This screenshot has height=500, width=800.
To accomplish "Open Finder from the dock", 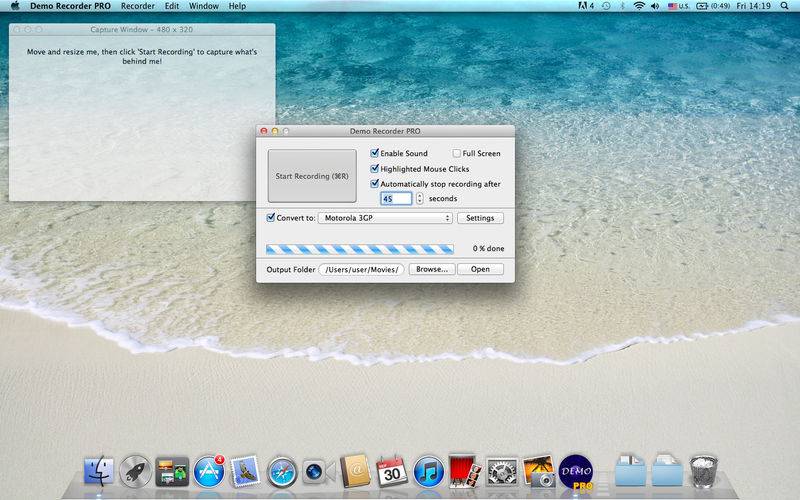I will [98, 471].
